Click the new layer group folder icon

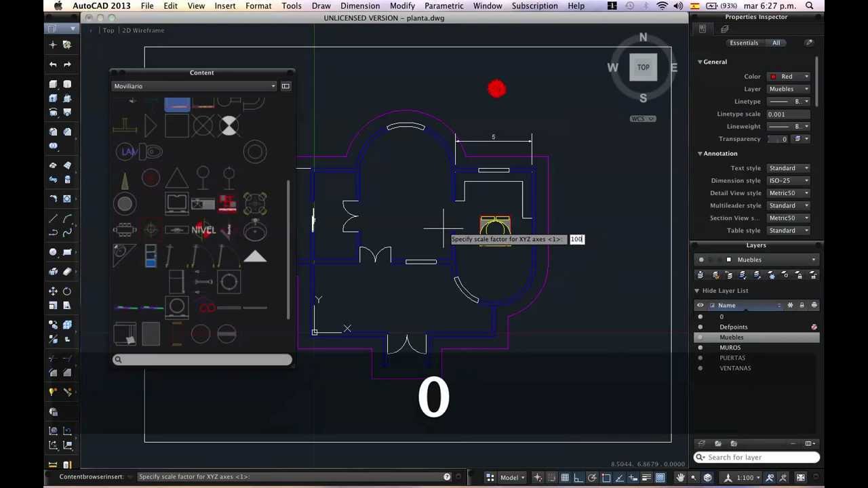[x=718, y=443]
